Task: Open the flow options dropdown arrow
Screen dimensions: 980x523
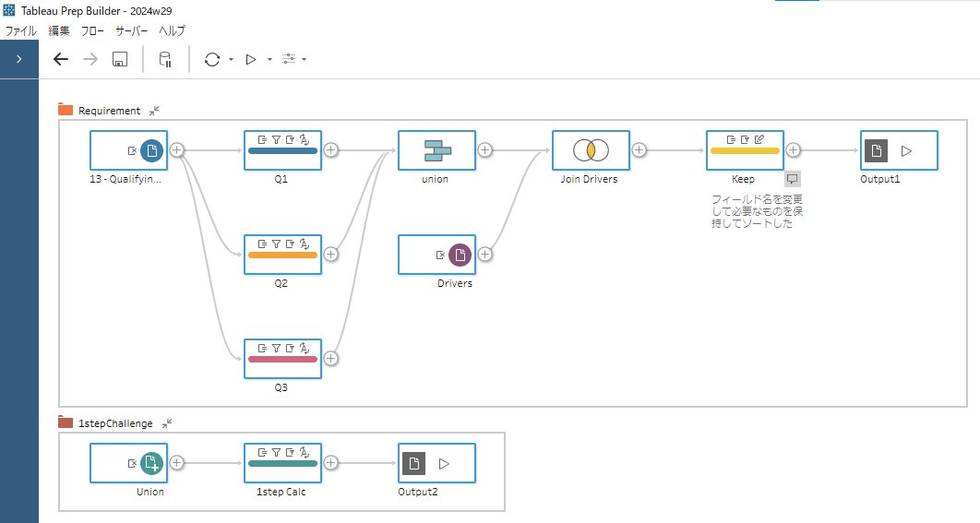Action: tap(305, 59)
